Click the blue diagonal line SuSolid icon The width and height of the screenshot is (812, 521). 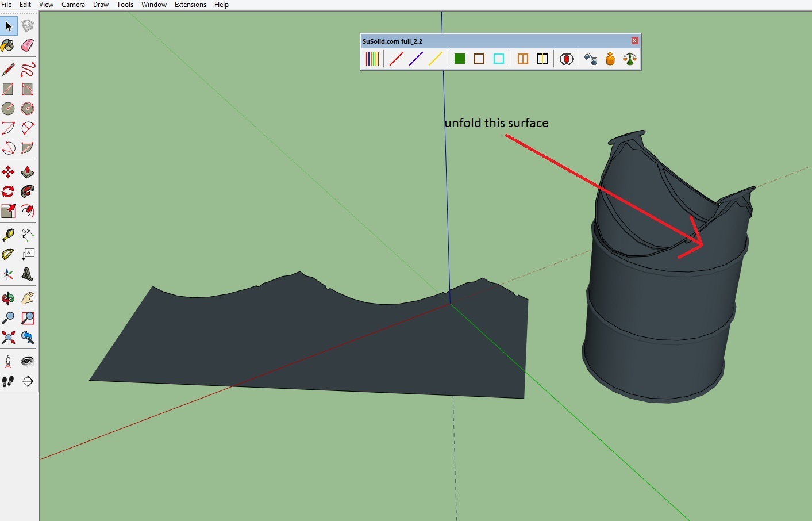point(416,59)
